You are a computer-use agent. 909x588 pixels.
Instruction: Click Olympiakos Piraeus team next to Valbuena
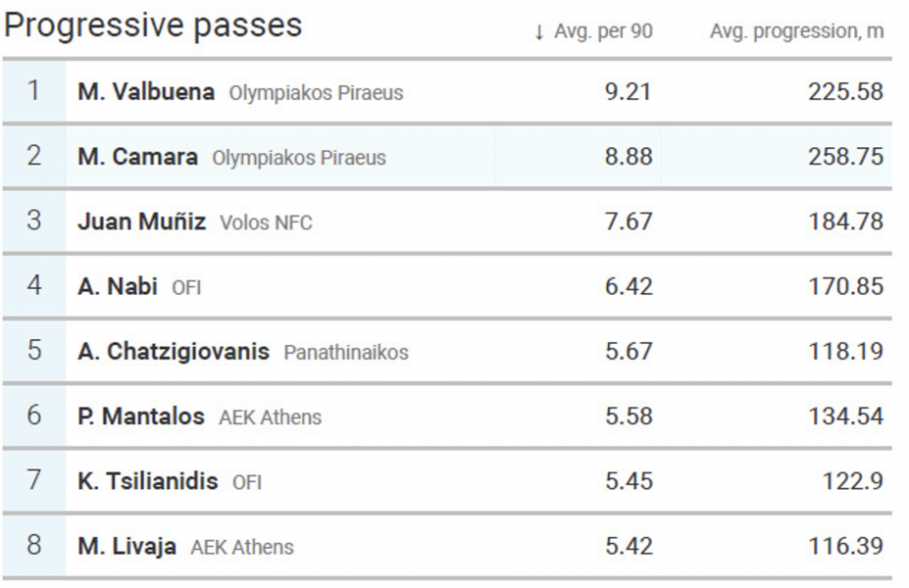click(316, 93)
